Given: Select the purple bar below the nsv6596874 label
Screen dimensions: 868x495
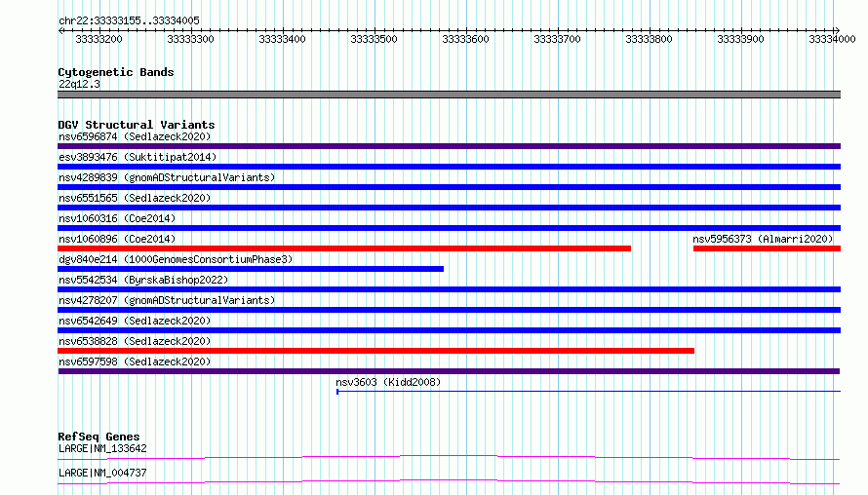Looking at the screenshot, I should click(x=449, y=146).
